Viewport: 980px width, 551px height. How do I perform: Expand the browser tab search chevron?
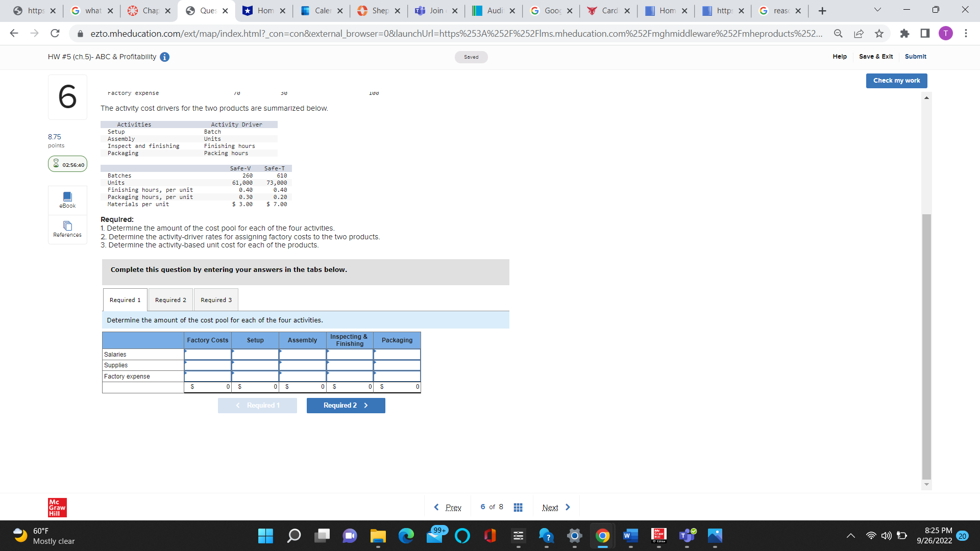(877, 10)
